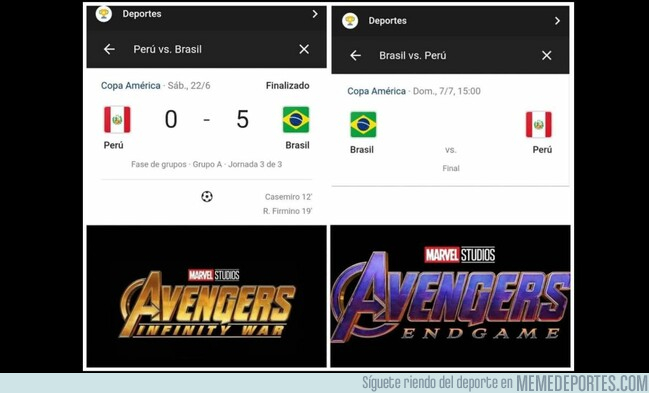The height and width of the screenshot is (393, 649).
Task: Click the Brasil vs. Perú search field
Action: 413,55
